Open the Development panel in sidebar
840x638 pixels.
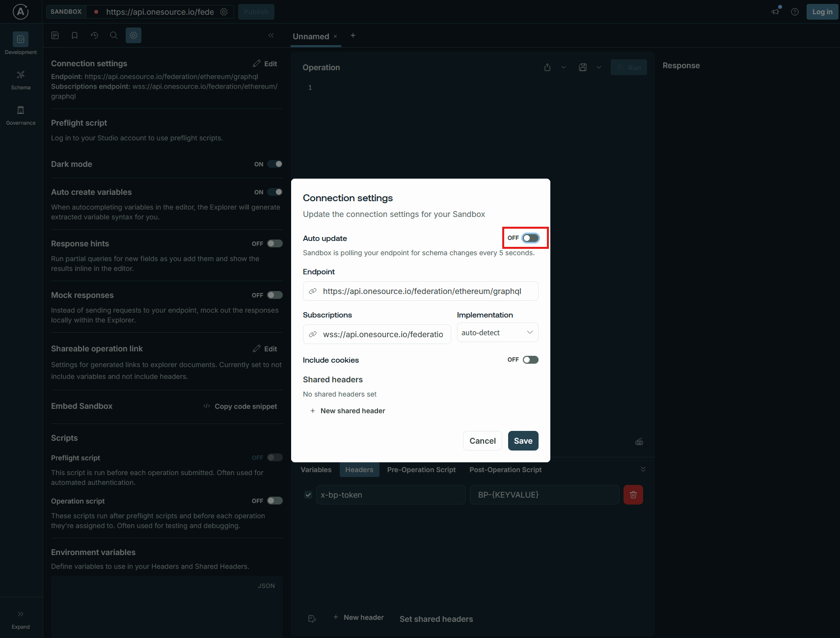pos(20,43)
